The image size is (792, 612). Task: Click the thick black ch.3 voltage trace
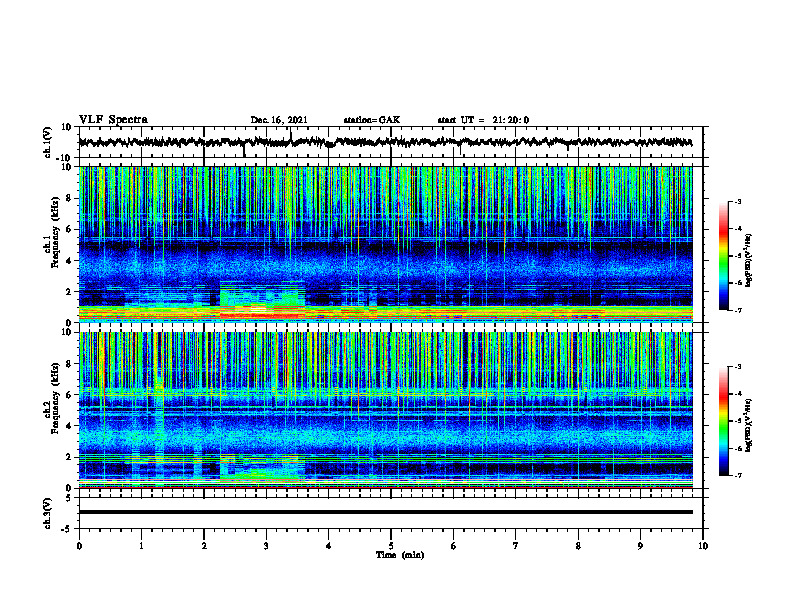tap(385, 512)
